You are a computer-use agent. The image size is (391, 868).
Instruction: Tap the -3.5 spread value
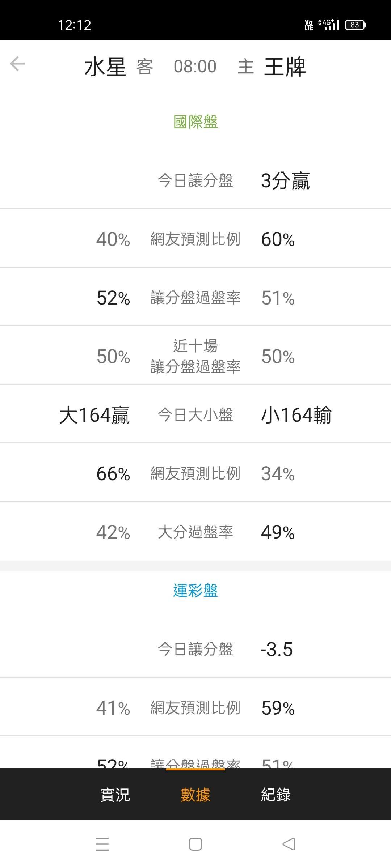277,649
